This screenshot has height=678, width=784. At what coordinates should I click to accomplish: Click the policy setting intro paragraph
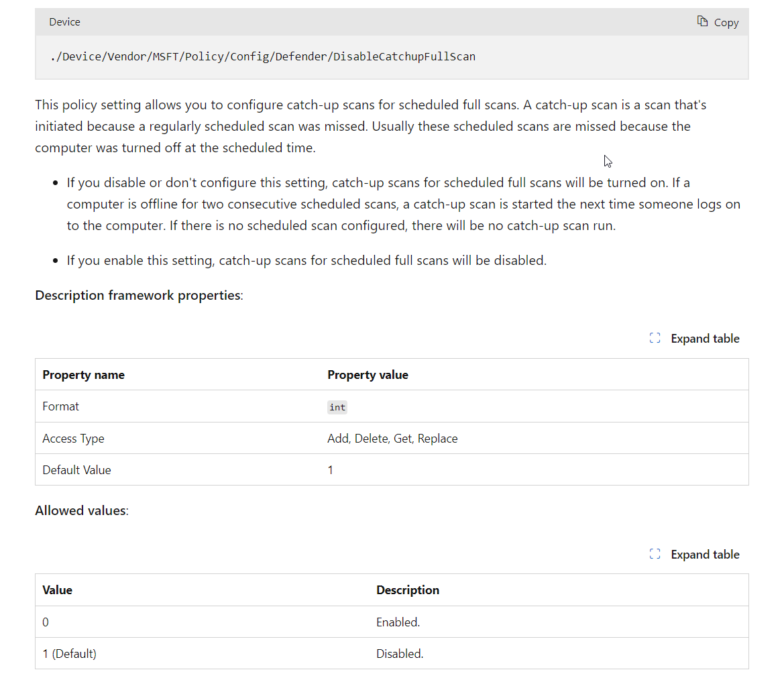(370, 127)
